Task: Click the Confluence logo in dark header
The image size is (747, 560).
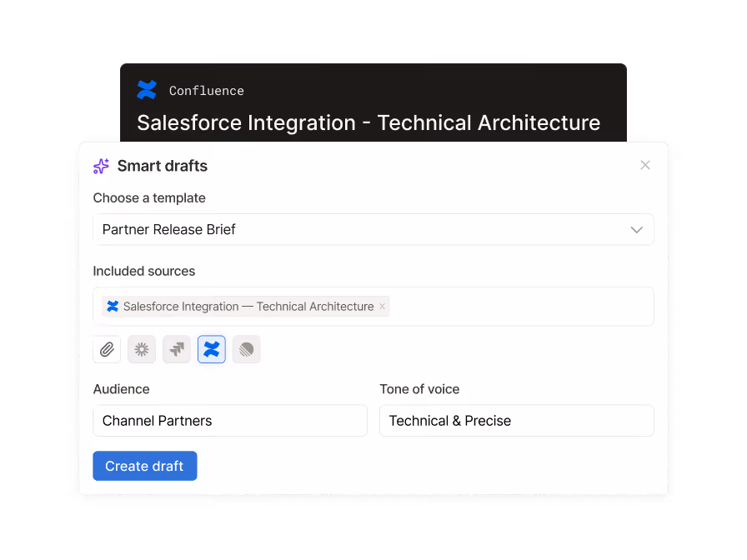Action: (x=147, y=90)
